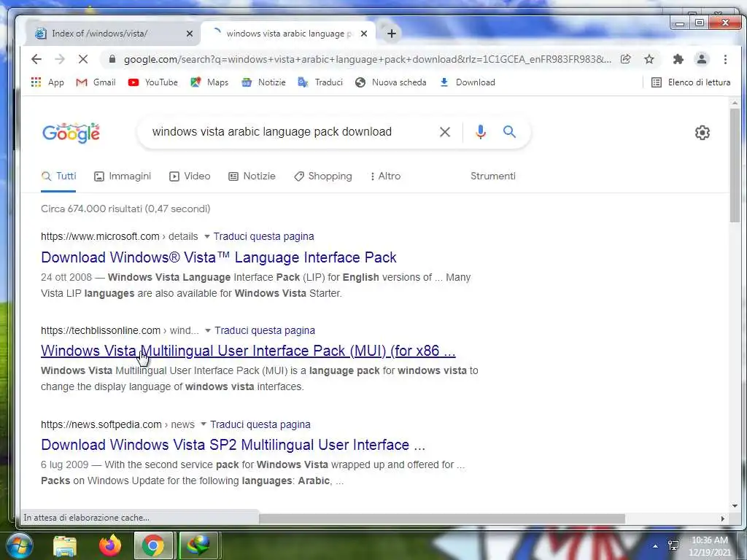Open the Notizie bookmark
This screenshot has width=747, height=560.
(263, 82)
